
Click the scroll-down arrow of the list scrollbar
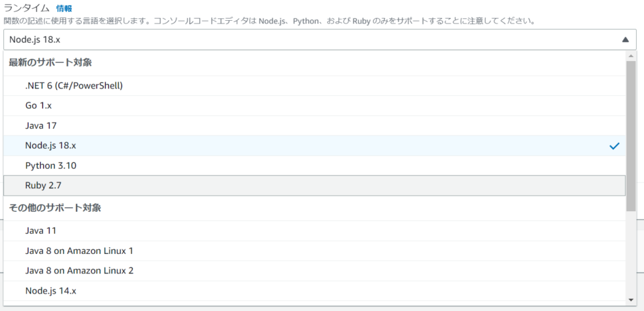coord(631,299)
